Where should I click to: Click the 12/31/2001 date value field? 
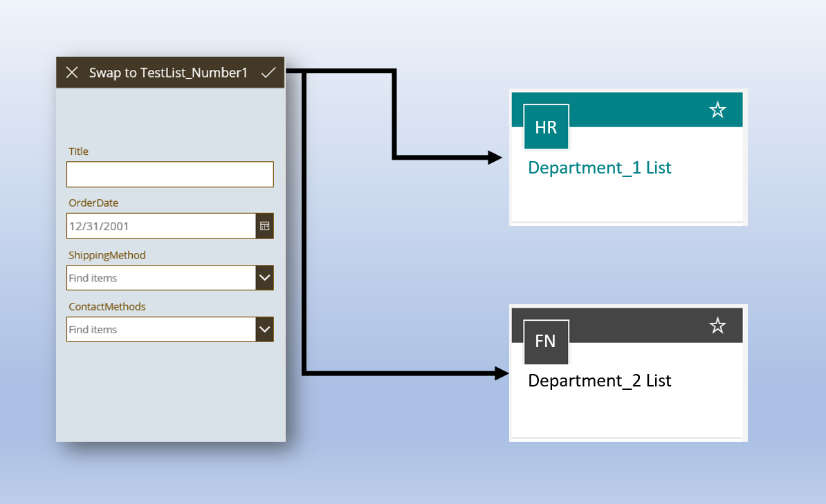tap(160, 225)
